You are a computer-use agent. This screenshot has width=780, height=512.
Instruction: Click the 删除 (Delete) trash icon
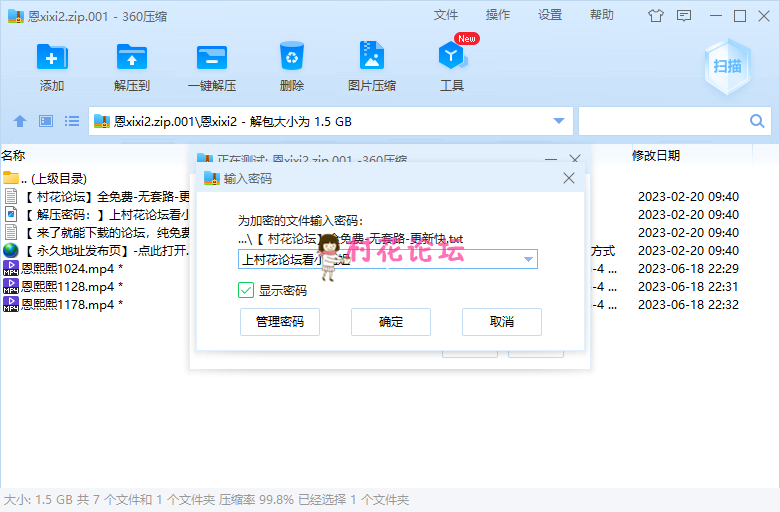(292, 56)
